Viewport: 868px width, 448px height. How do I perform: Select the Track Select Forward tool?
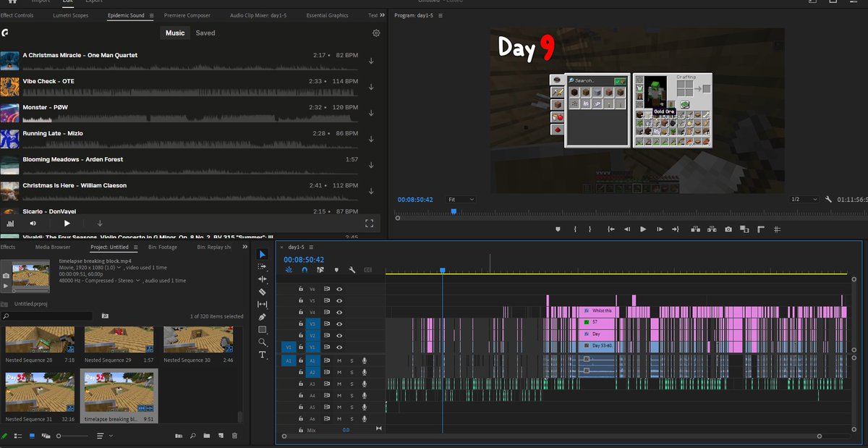262,266
